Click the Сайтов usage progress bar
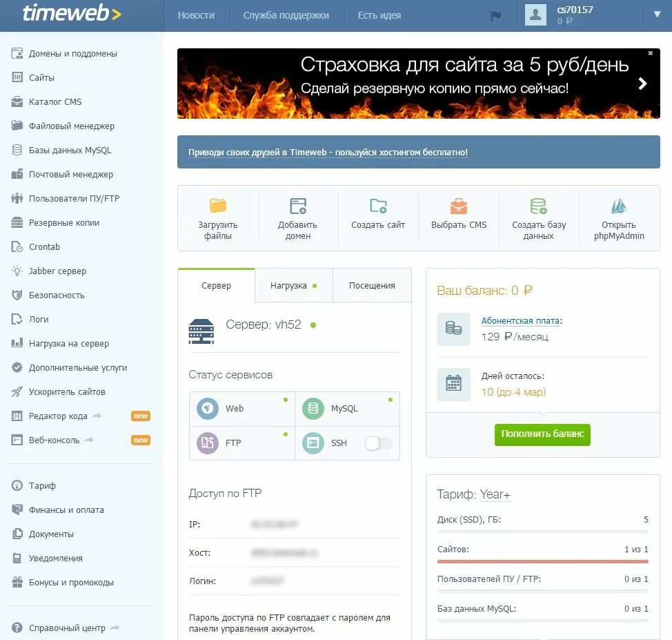The image size is (672, 640). coord(542,561)
